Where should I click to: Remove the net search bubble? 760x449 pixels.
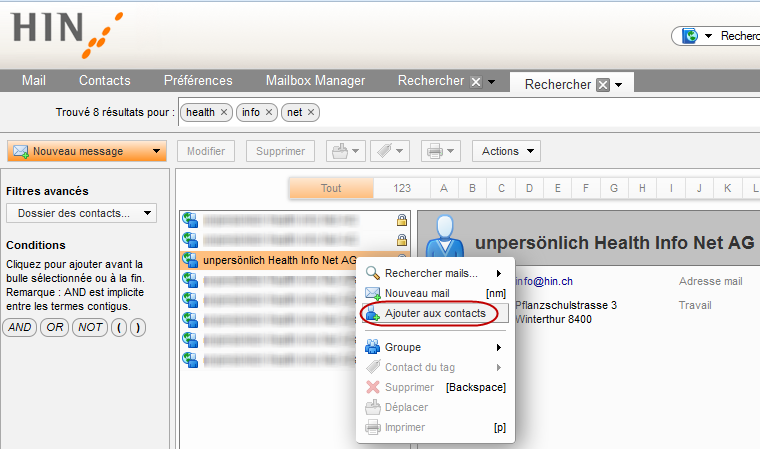point(311,112)
